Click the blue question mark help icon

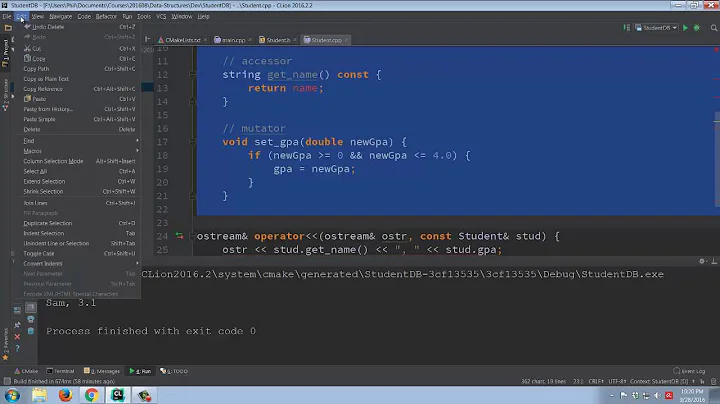tap(17, 348)
